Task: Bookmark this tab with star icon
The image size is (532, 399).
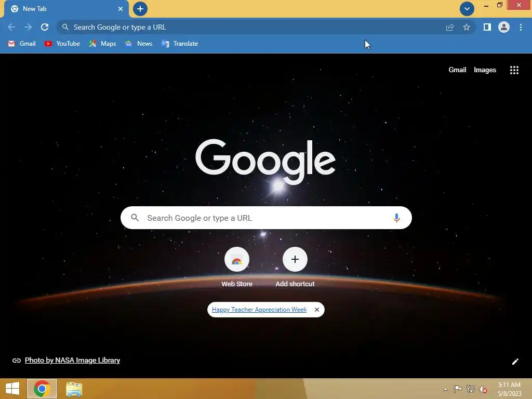Action: pos(467,27)
